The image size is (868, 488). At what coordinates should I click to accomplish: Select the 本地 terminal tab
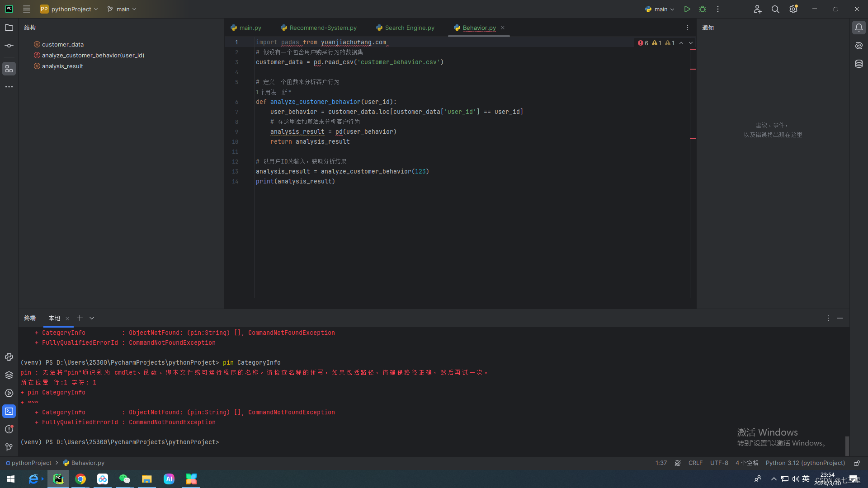pyautogui.click(x=54, y=318)
